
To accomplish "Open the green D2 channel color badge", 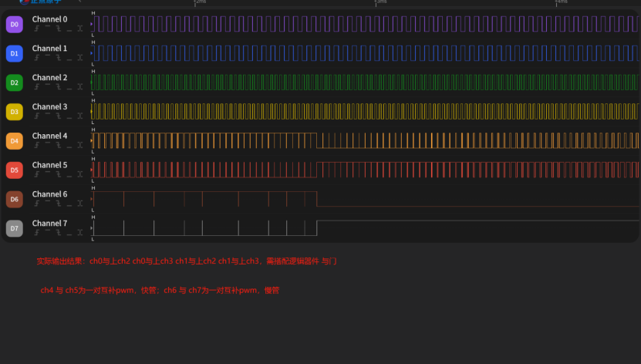I will tap(14, 83).
